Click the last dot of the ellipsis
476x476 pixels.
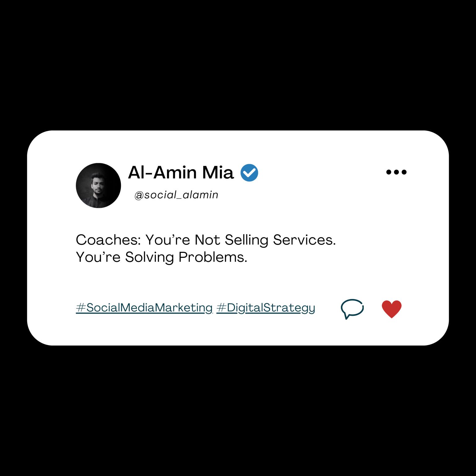click(x=404, y=172)
